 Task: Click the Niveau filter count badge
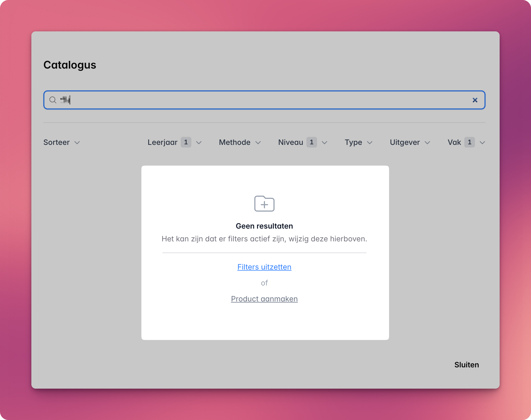point(311,142)
